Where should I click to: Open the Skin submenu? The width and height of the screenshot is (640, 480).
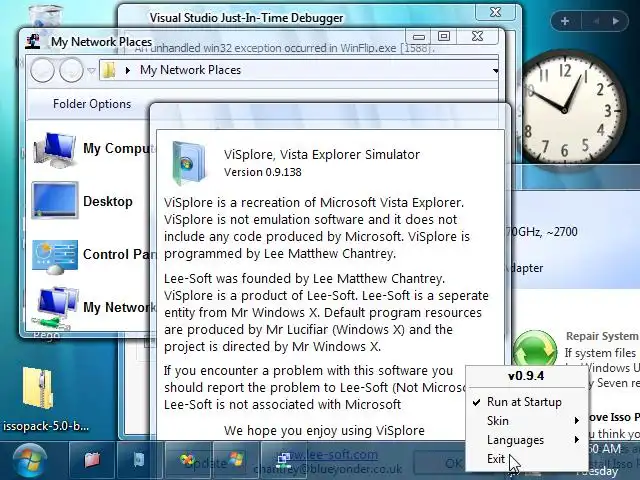point(498,421)
